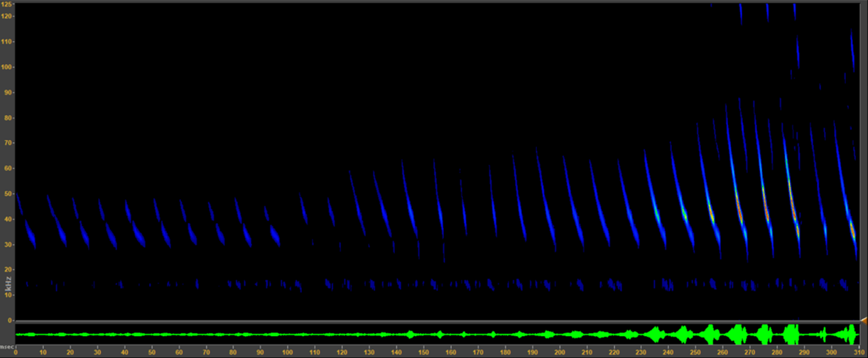Click the 100 kHz label on frequency axis
868x358 pixels.
(8, 67)
